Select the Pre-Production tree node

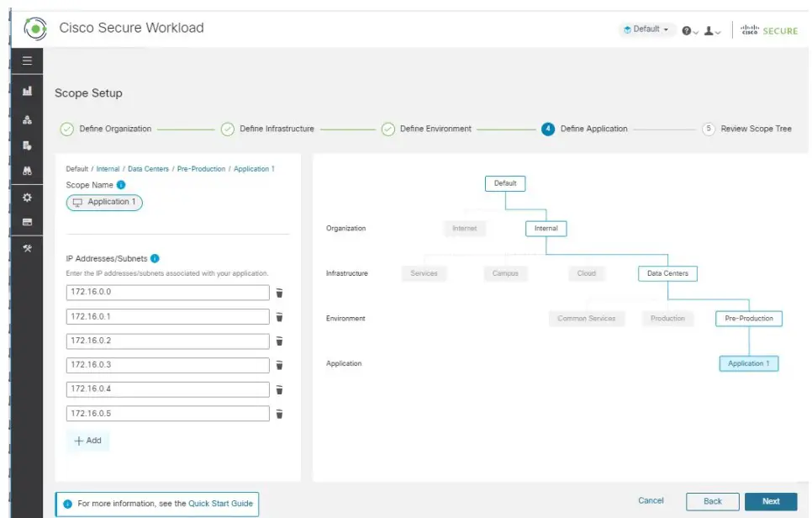(749, 319)
